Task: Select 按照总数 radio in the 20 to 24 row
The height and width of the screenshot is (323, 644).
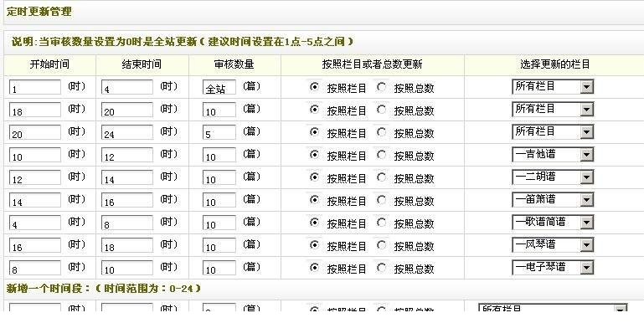Action: tap(382, 131)
